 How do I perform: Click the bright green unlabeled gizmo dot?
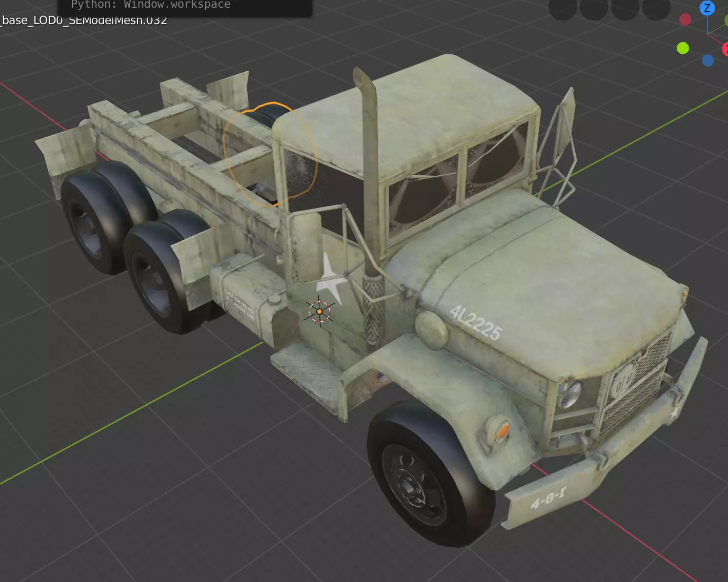[x=683, y=48]
